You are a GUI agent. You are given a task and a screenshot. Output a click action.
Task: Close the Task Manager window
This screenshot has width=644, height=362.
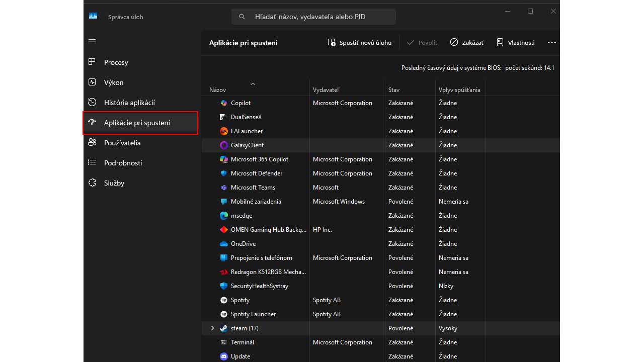click(x=553, y=11)
